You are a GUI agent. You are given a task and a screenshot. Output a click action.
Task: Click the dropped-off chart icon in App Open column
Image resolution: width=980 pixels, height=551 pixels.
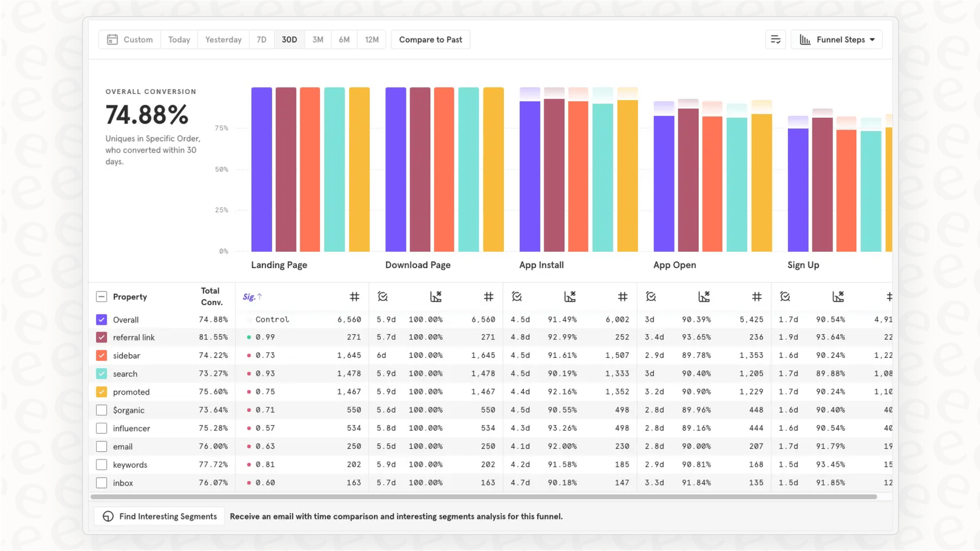point(703,297)
